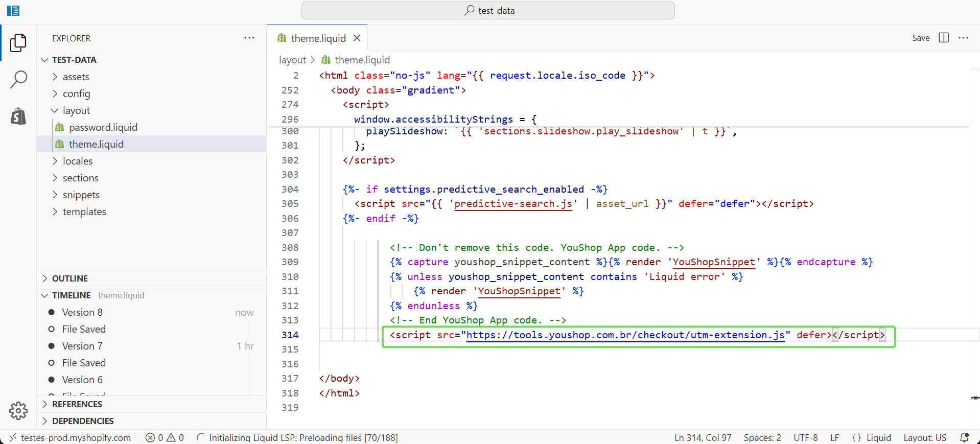
Task: Click the remote connection icon in status bar
Action: tap(13, 437)
